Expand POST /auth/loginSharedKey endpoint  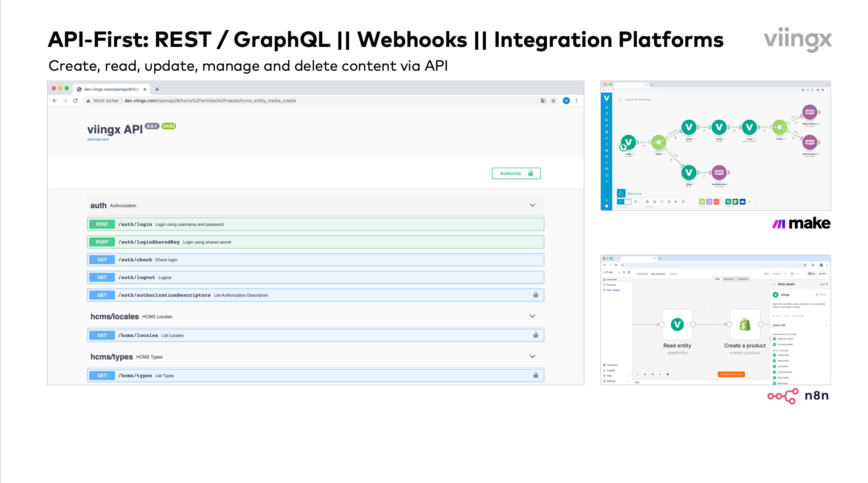(x=315, y=242)
